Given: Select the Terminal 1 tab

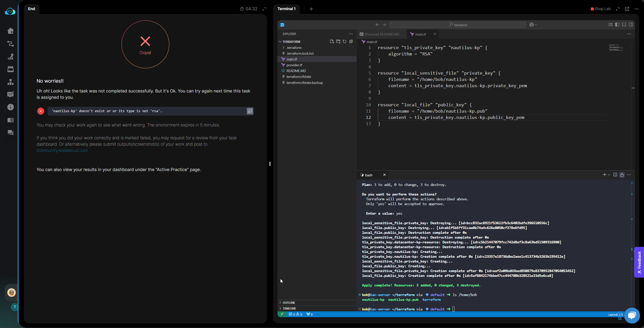Looking at the screenshot, I should point(286,9).
